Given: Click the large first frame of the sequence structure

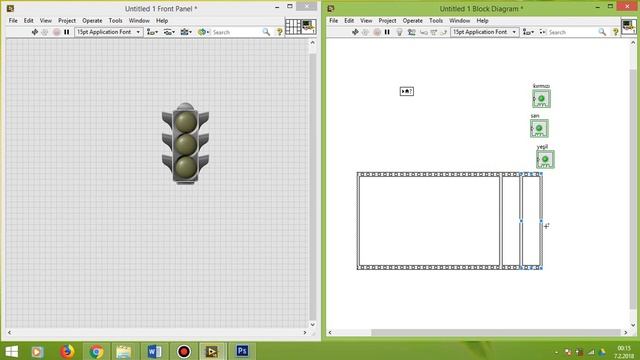Looking at the screenshot, I should [x=429, y=221].
